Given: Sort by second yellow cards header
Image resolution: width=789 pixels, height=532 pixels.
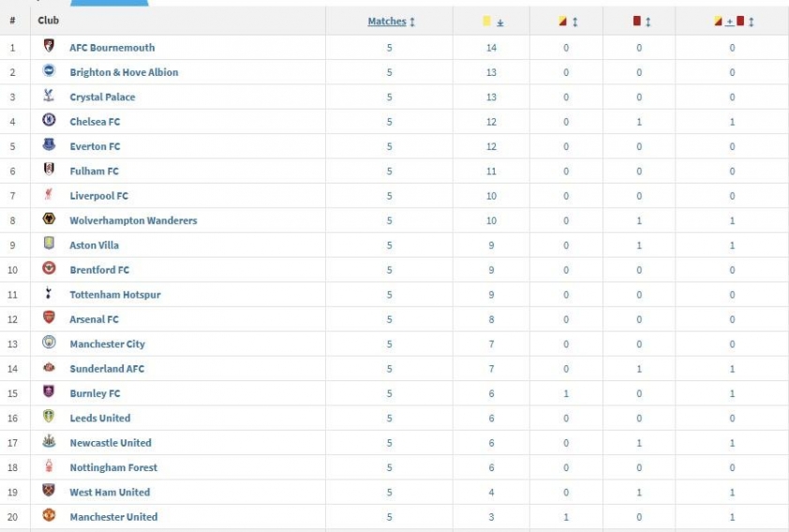Looking at the screenshot, I should pyautogui.click(x=566, y=22).
